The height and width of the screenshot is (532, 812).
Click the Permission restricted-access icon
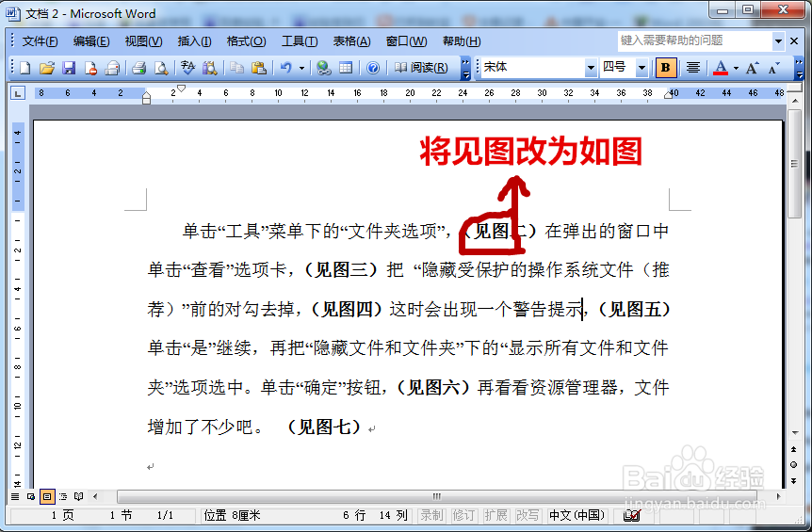coord(90,68)
